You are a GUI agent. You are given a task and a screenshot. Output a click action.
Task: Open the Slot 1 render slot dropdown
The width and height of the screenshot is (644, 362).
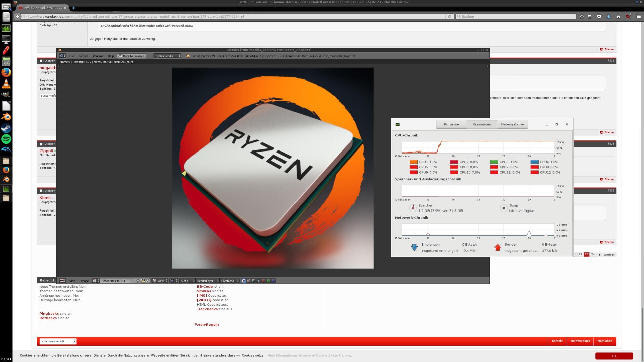[x=187, y=281]
